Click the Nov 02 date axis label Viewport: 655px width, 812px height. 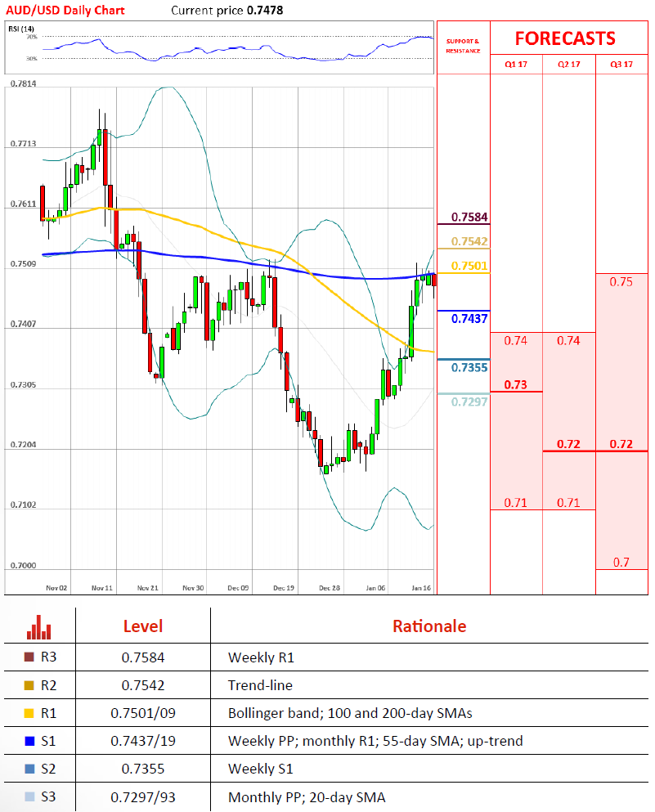point(56,588)
